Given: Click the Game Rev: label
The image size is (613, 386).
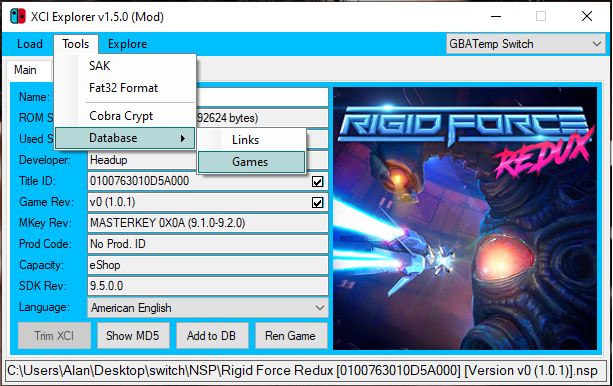Looking at the screenshot, I should point(46,202).
